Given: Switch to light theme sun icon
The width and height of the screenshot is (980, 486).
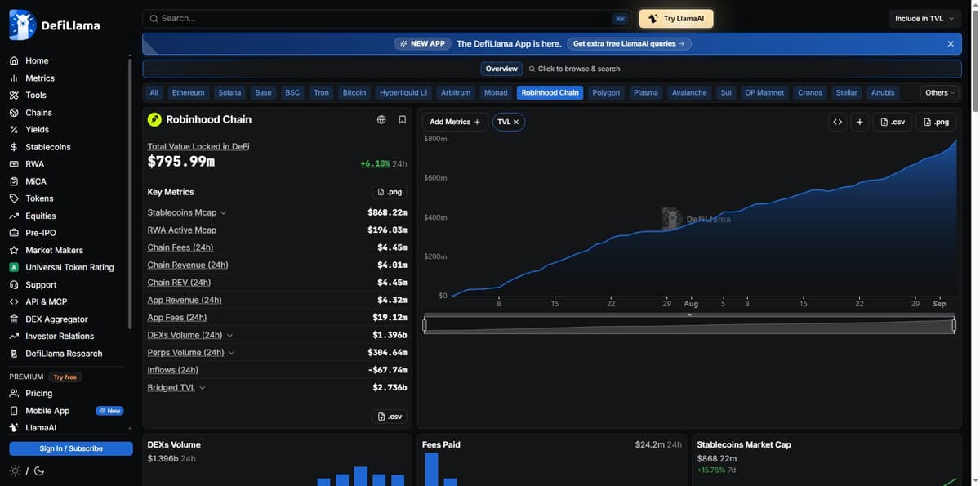Looking at the screenshot, I should click(15, 471).
